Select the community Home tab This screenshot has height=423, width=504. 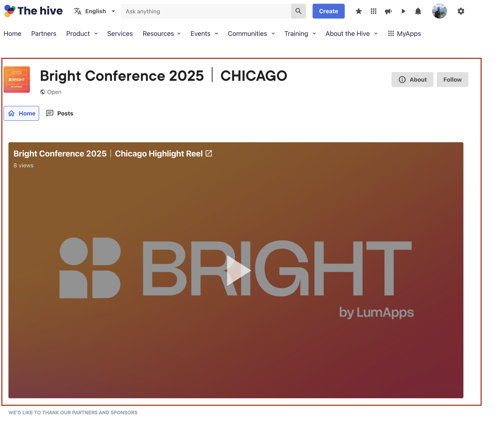(21, 113)
